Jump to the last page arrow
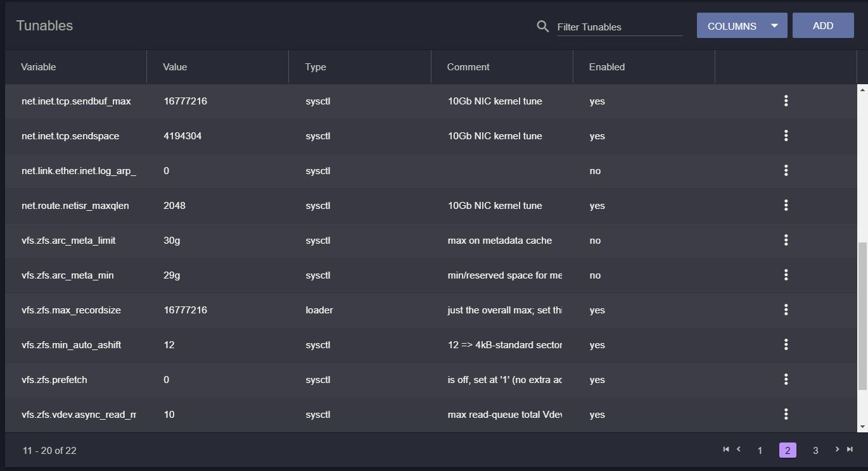 pos(850,449)
